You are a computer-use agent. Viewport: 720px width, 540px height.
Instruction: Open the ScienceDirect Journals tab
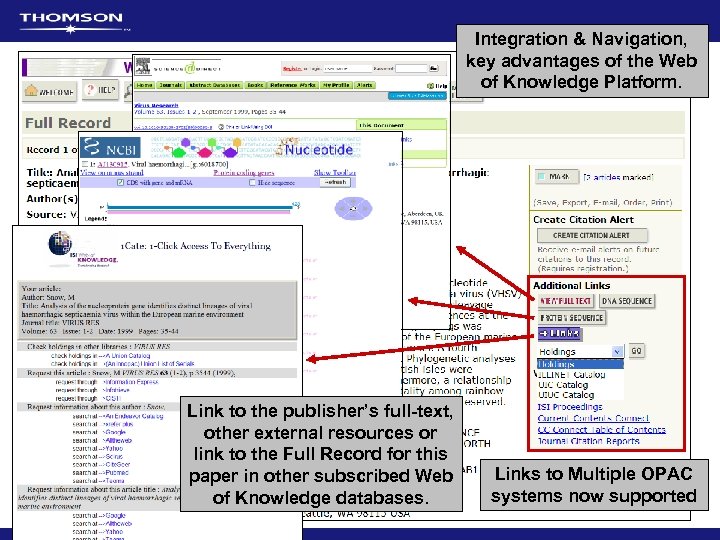pos(170,85)
